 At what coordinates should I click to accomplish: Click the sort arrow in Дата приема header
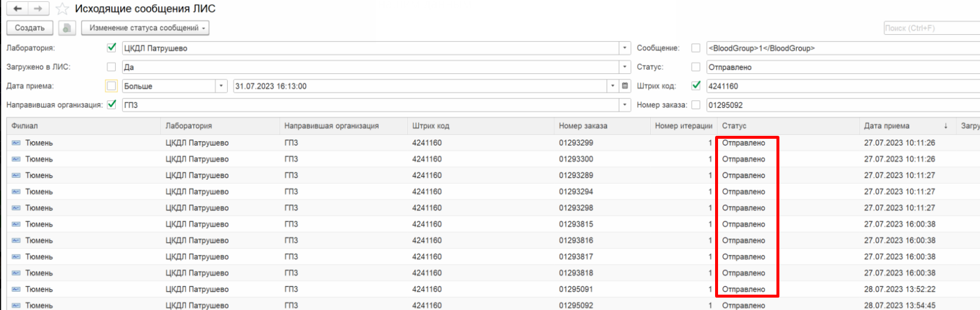(x=945, y=126)
